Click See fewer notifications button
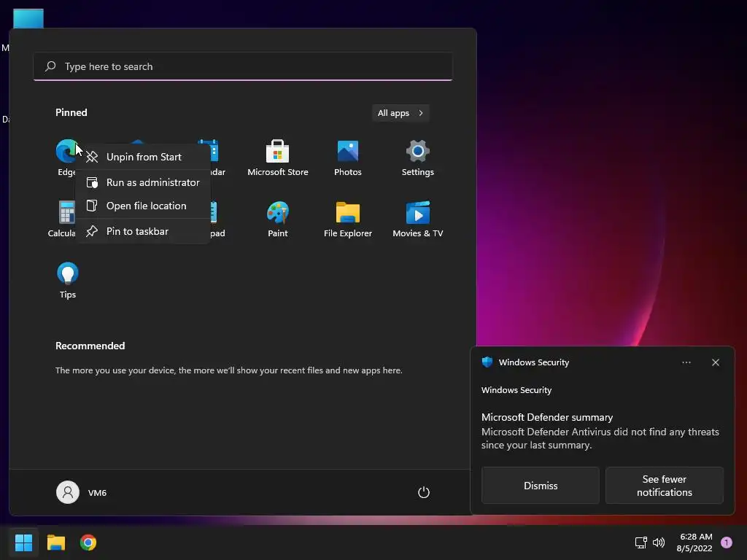This screenshot has height=560, width=747. [x=664, y=485]
